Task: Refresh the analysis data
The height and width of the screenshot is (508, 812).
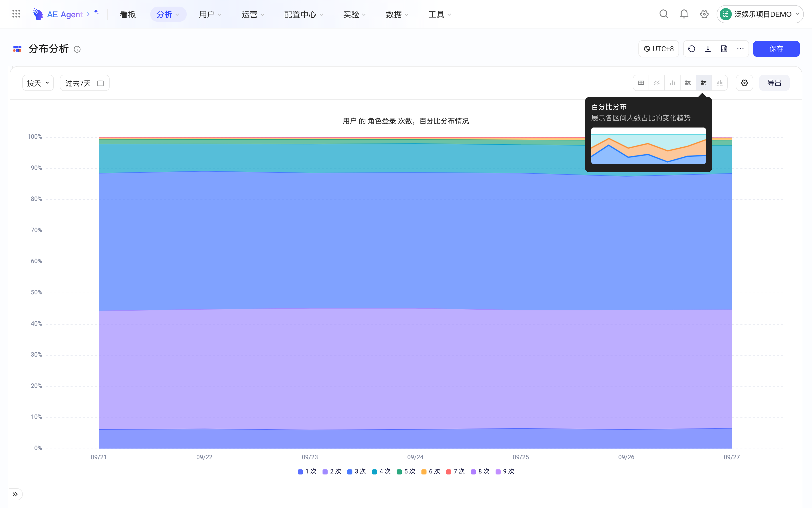Action: 691,49
